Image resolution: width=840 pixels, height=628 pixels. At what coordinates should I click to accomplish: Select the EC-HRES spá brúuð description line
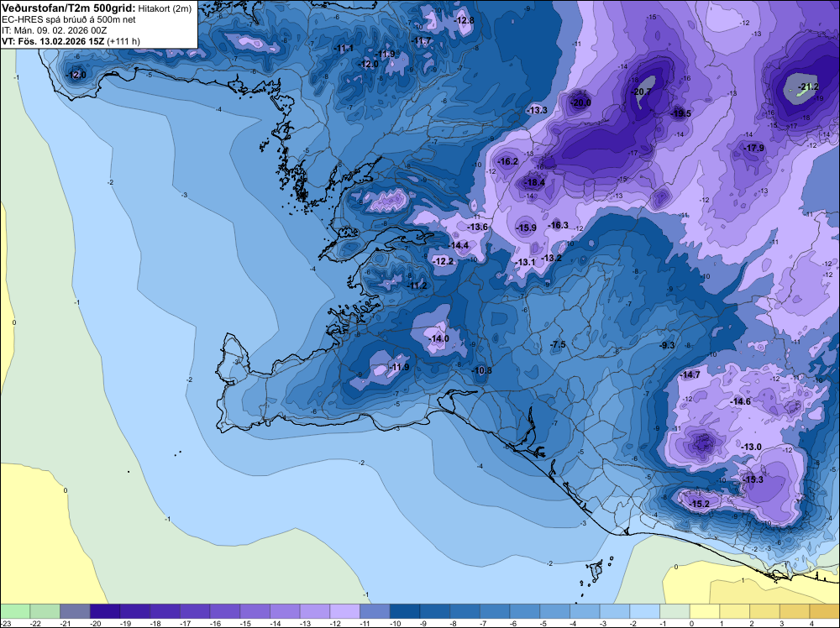[x=69, y=20]
